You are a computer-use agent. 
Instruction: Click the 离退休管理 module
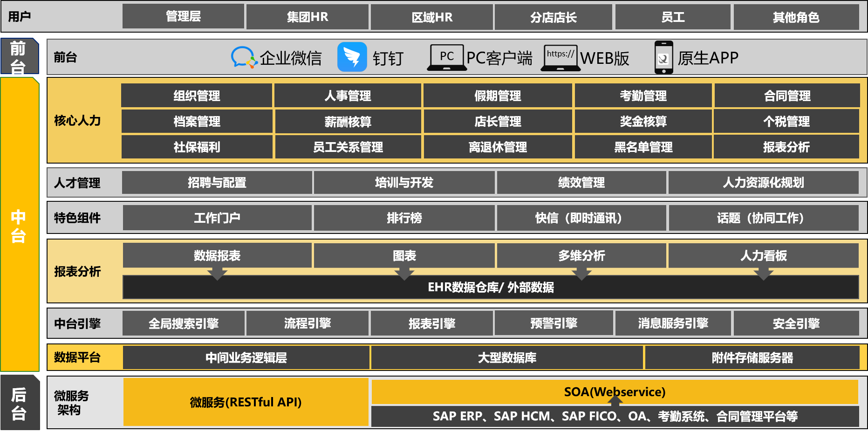tap(498, 147)
